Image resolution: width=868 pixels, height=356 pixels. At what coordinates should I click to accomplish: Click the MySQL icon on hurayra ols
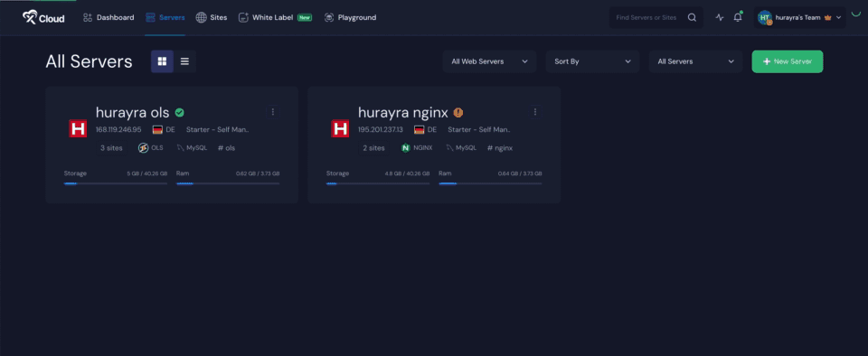(180, 148)
